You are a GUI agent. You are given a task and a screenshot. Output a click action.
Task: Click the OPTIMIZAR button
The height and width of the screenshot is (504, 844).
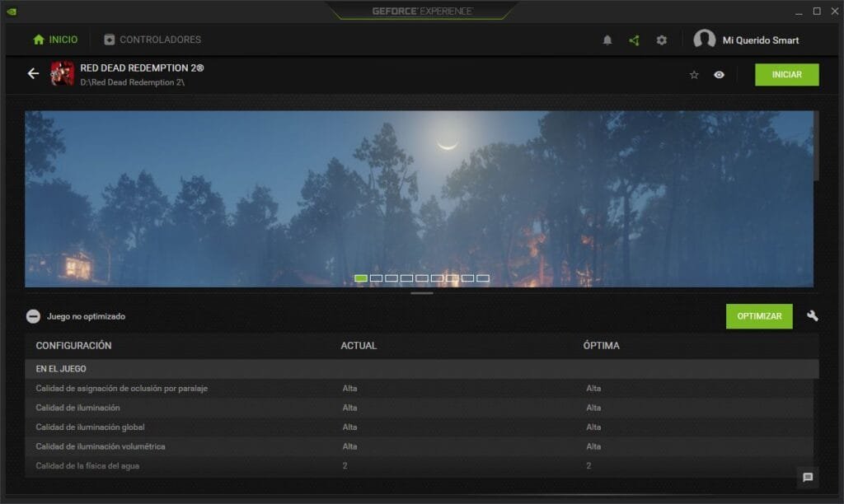point(759,316)
